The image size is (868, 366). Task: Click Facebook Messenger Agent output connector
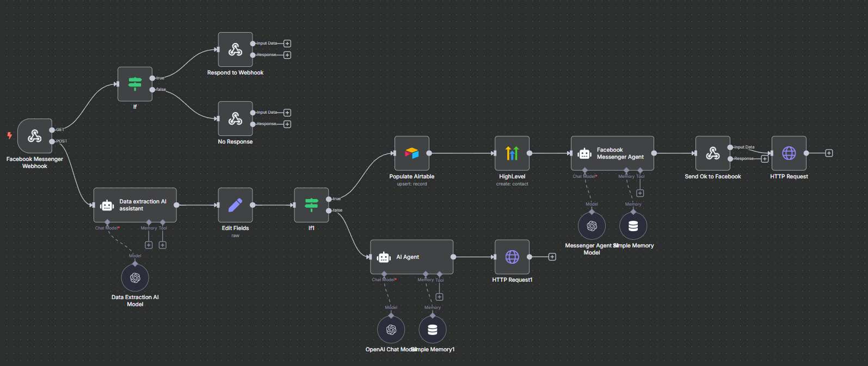(x=654, y=153)
